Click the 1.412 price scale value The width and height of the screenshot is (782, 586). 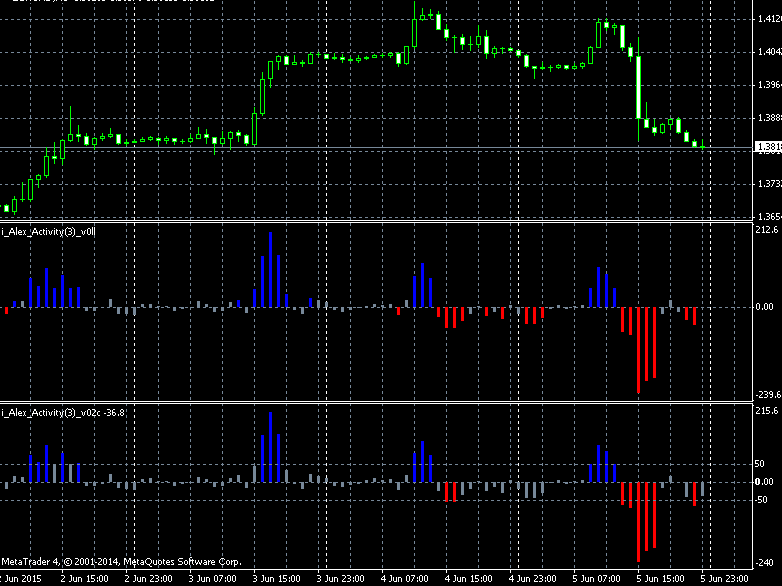pos(769,19)
